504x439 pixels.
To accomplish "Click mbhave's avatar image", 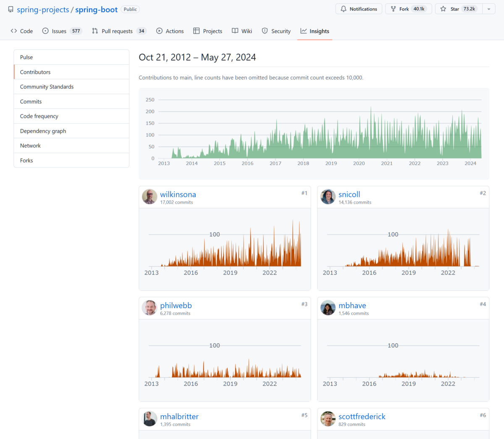I will pos(328,308).
